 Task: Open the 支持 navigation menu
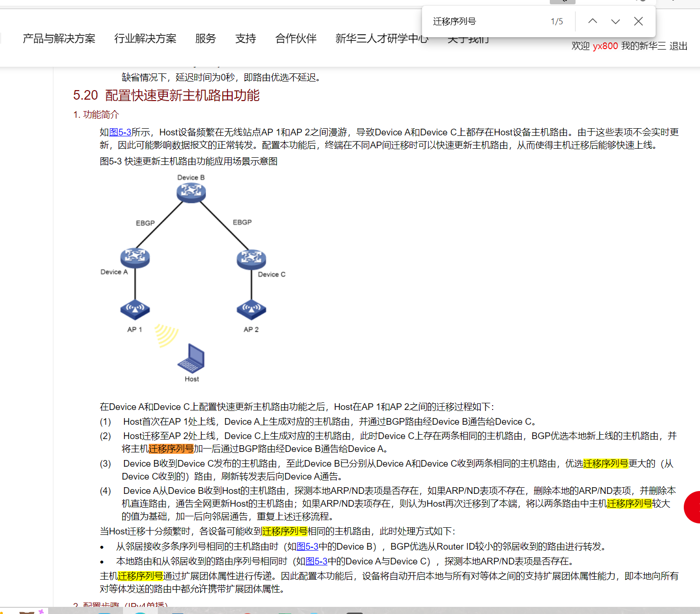coord(246,39)
